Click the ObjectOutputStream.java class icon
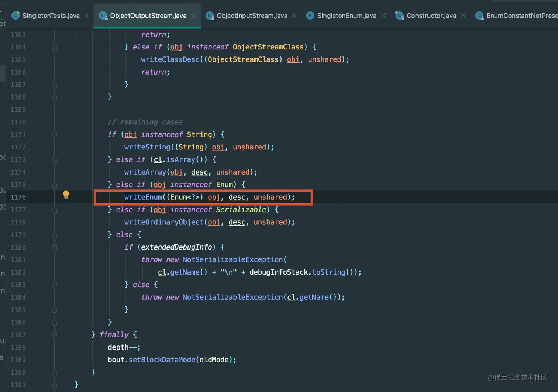Screen dimensions: 558x392 click(103, 16)
